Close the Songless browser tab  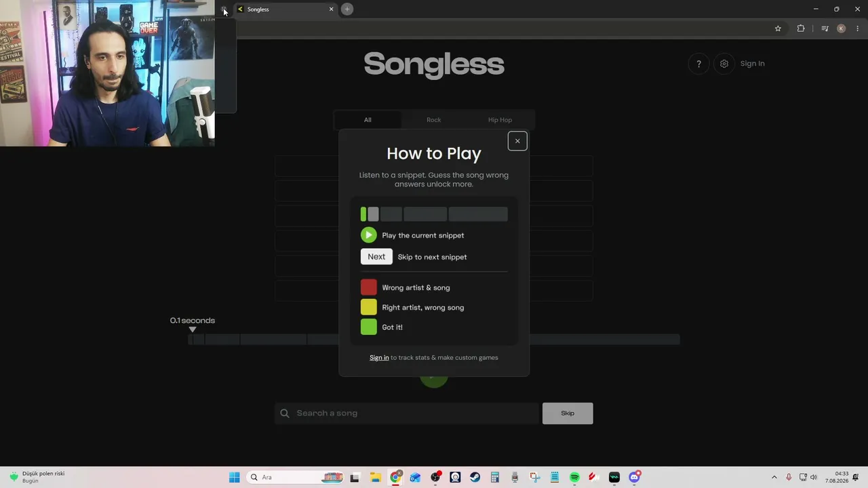[x=331, y=9]
